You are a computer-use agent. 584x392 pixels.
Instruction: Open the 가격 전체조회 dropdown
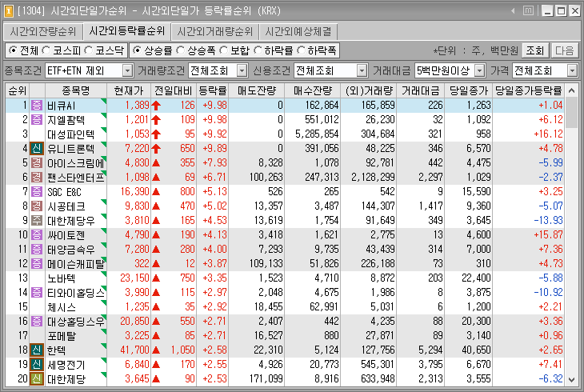(x=572, y=70)
